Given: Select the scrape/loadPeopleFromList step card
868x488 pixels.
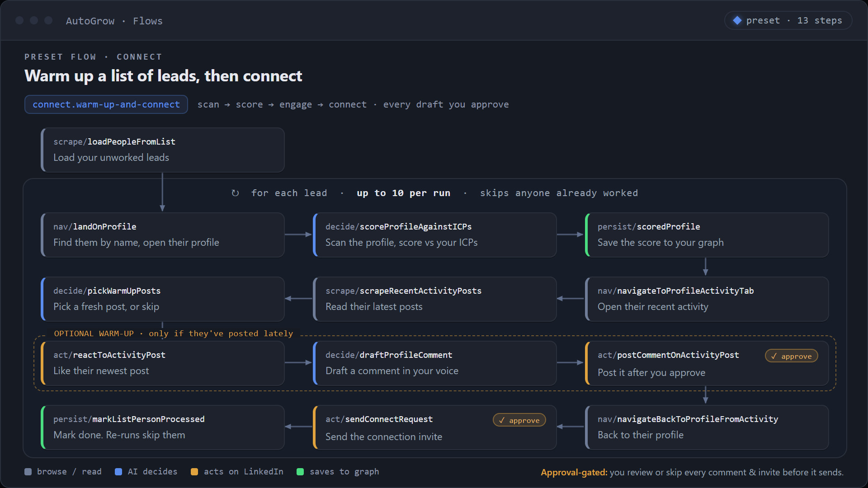Looking at the screenshot, I should coord(163,150).
